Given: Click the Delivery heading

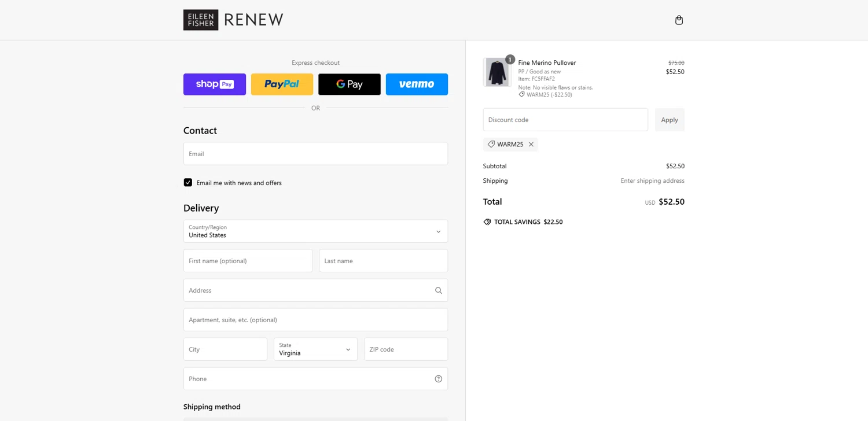Looking at the screenshot, I should pyautogui.click(x=201, y=208).
